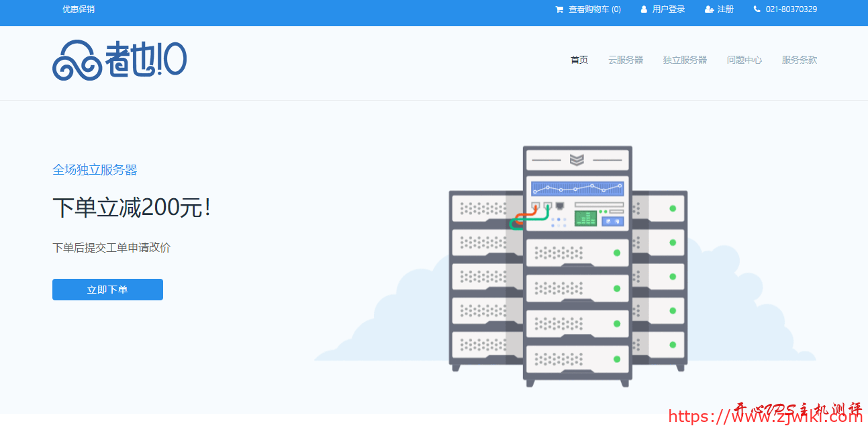View the 服务条款 terms page

[x=800, y=60]
